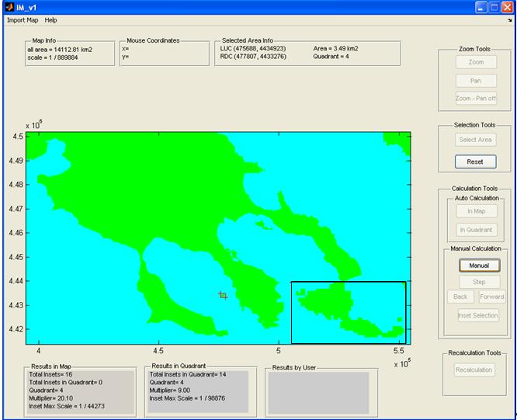This screenshot has width=517, height=420.
Task: Open the Help menu
Action: tap(50, 20)
